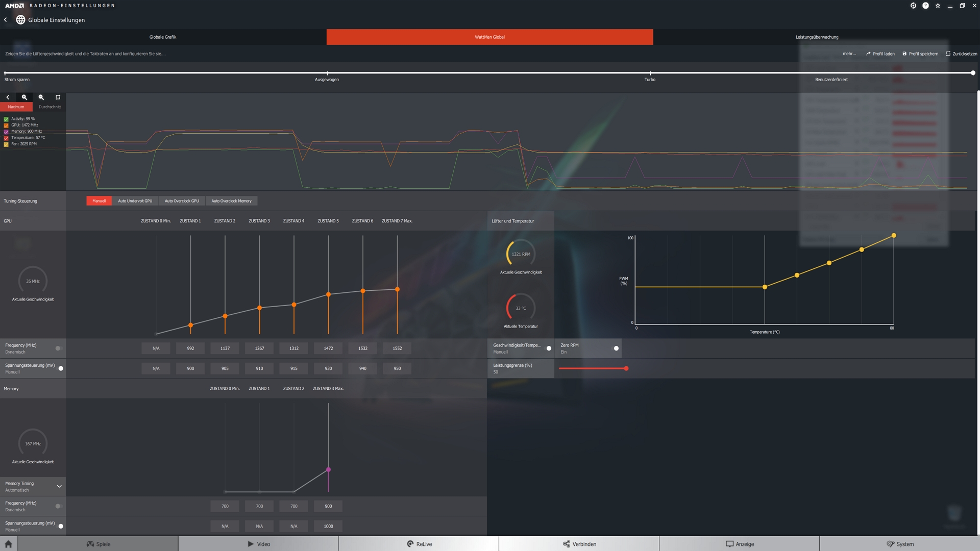Open the Leistungsüberwachung tab
Screen dimensions: 980x551
[817, 37]
